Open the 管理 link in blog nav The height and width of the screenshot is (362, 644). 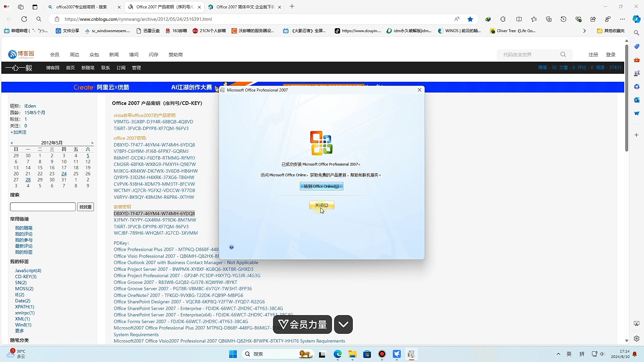pyautogui.click(x=136, y=68)
